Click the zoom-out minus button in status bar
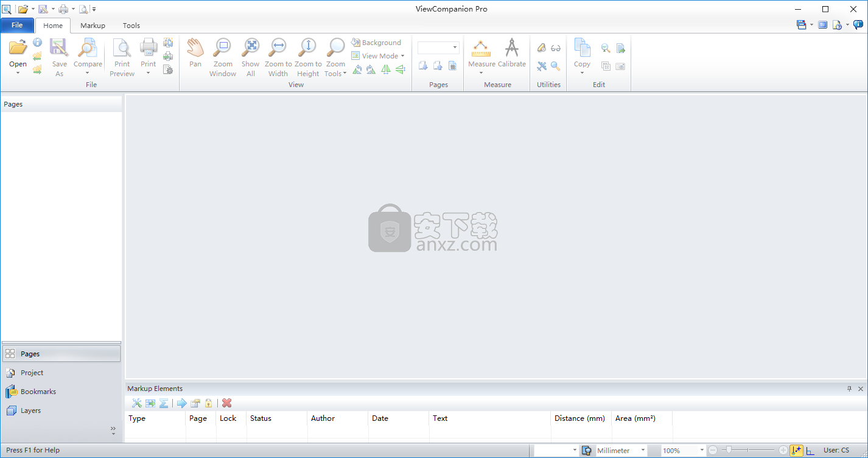868x458 pixels. [713, 450]
